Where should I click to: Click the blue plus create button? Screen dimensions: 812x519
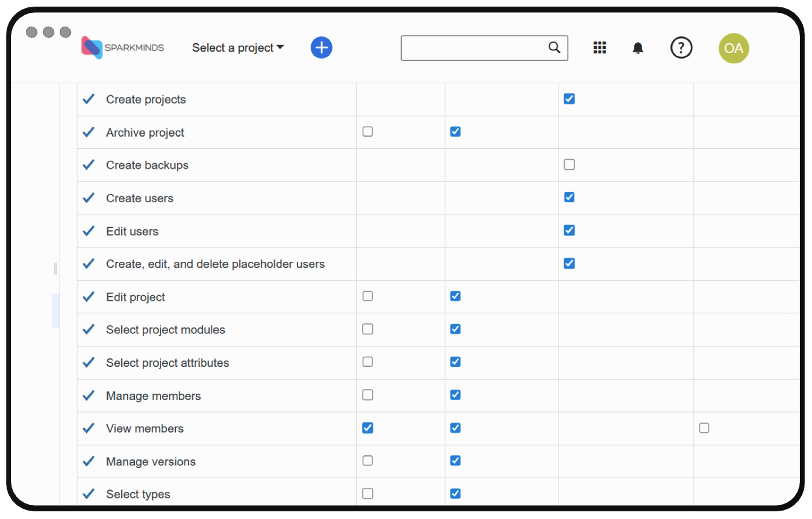click(321, 47)
